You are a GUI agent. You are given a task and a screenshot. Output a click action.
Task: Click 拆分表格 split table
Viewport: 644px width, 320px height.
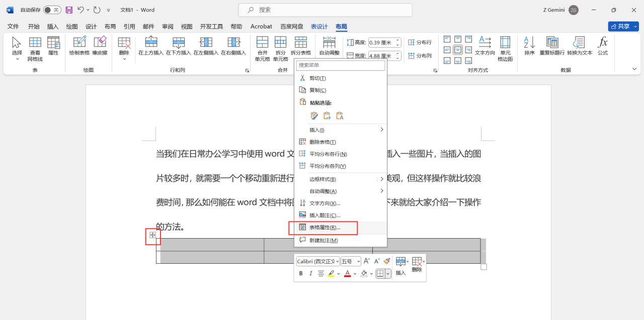[x=300, y=46]
